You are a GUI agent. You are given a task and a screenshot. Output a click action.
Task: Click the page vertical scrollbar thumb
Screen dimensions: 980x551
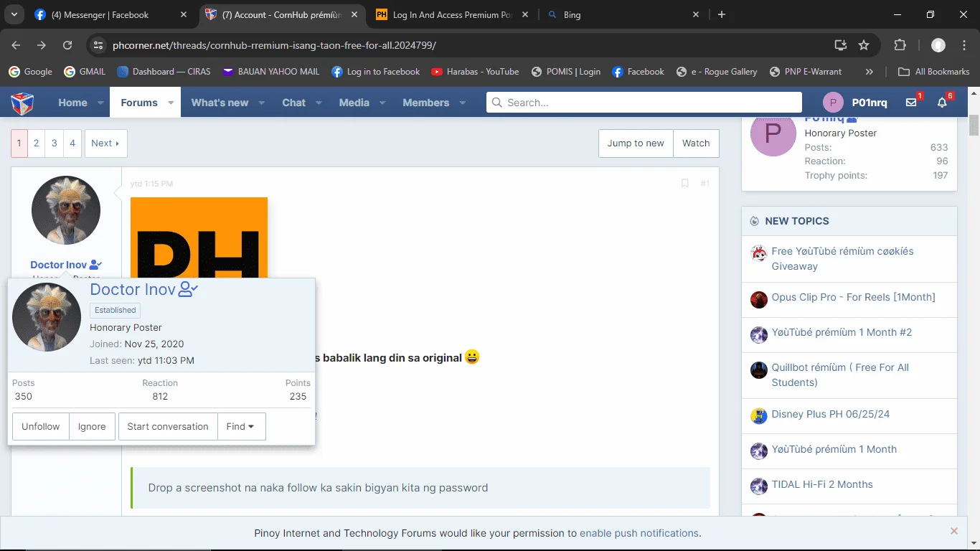[974, 124]
